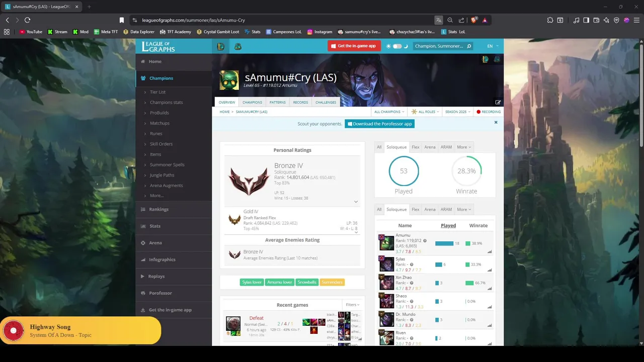644x362 pixels.
Task: Open the edit profile banner icon
Action: point(498,103)
